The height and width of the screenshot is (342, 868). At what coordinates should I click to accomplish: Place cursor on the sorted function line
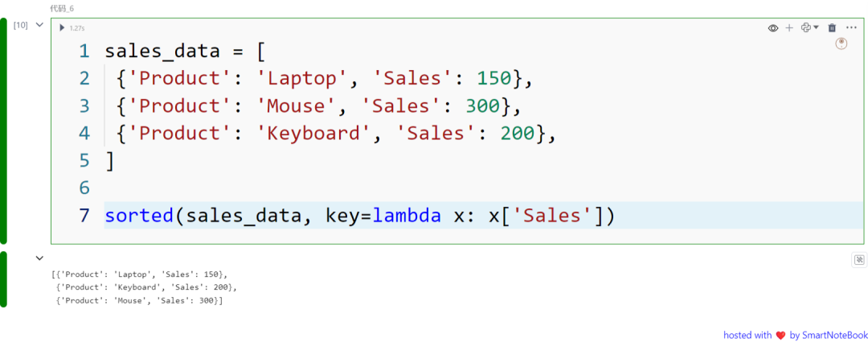tap(360, 215)
